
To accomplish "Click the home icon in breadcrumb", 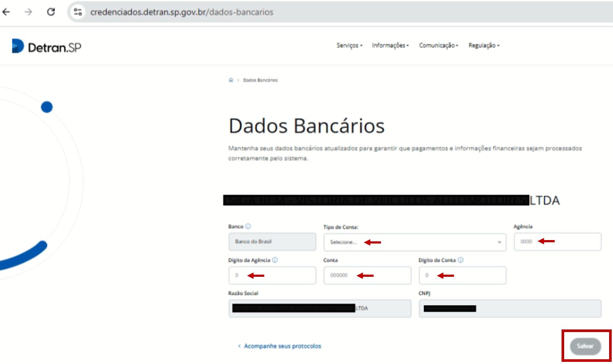I will pos(231,80).
